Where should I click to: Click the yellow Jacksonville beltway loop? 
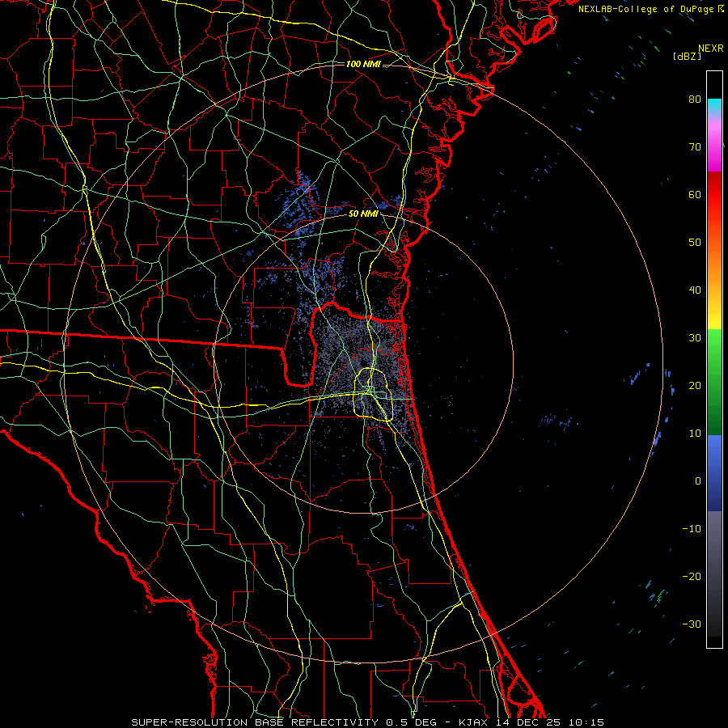pyautogui.click(x=373, y=394)
